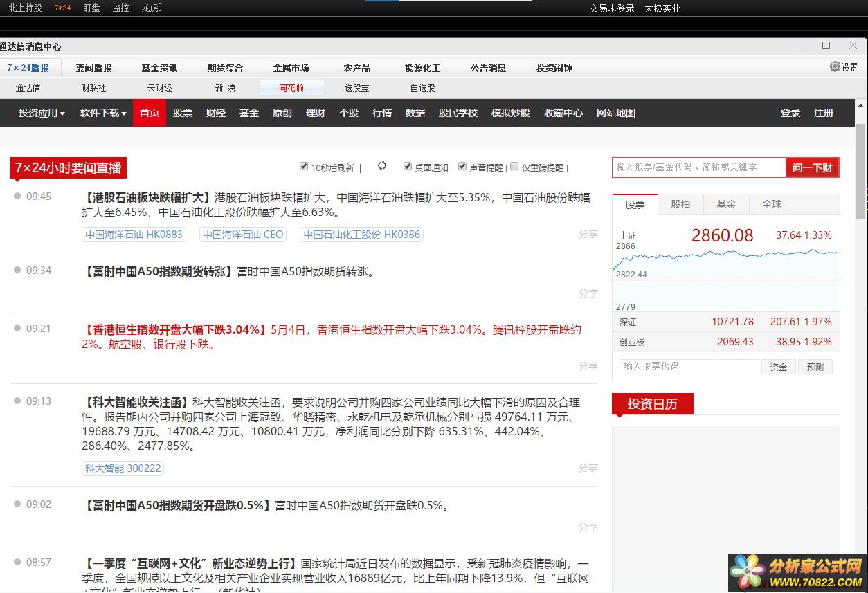Open 理财 in the site navigation
Image resolution: width=868 pixels, height=593 pixels.
(316, 113)
